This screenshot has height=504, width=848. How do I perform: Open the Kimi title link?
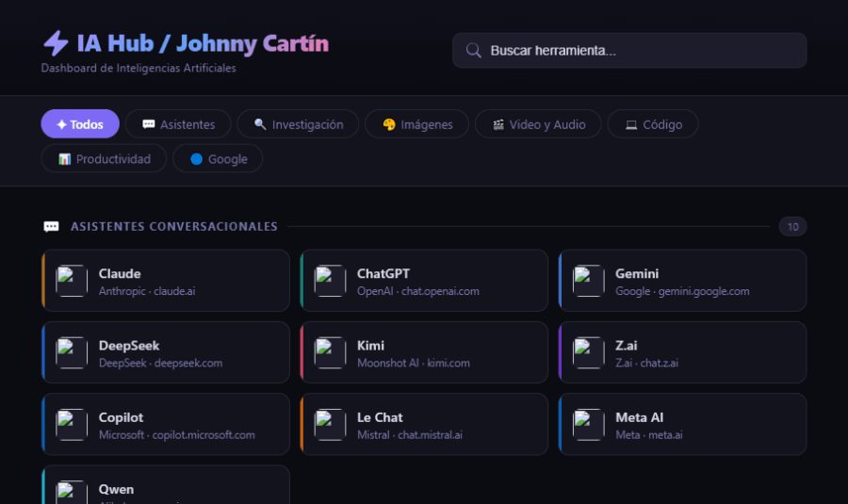tap(370, 346)
